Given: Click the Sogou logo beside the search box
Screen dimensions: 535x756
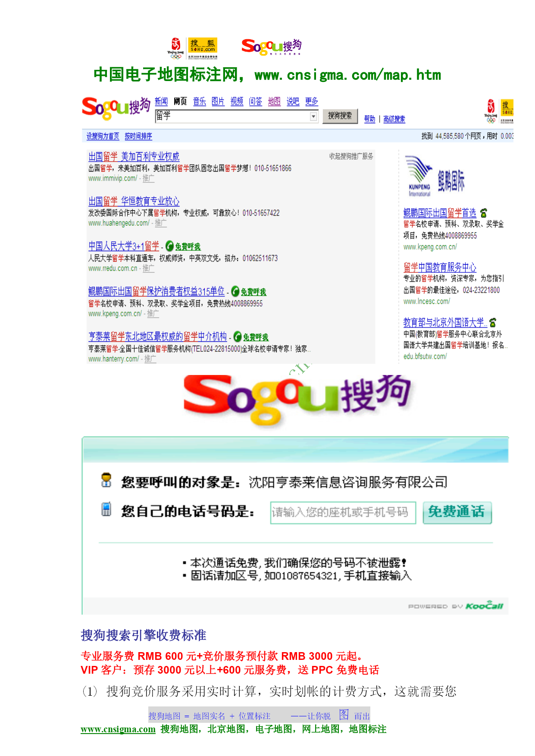Looking at the screenshot, I should pos(116,108).
